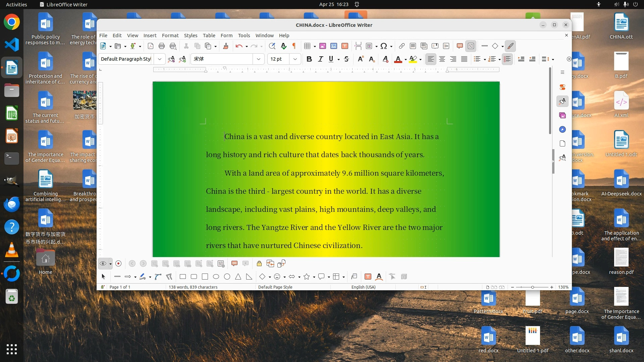Expand the font size dropdown
The width and height of the screenshot is (644, 362).
coord(295,59)
